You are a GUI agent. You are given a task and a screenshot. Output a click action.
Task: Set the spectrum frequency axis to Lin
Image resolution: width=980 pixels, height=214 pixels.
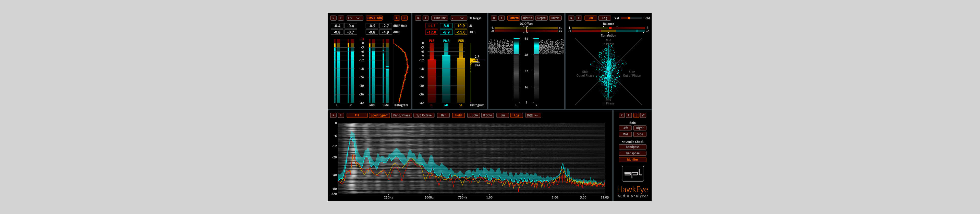(x=503, y=115)
